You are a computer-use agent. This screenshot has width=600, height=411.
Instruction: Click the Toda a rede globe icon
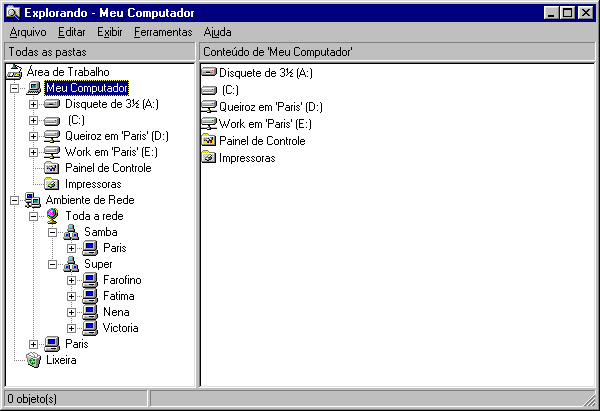52,216
